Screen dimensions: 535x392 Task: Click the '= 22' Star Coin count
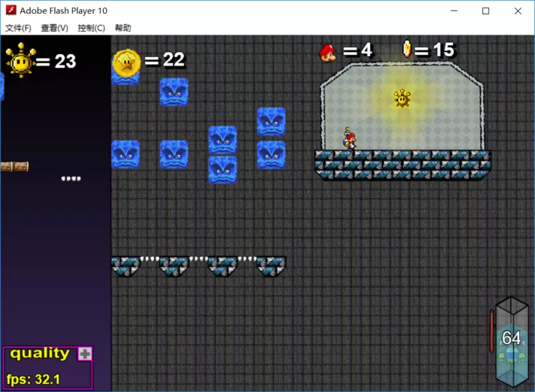click(165, 60)
